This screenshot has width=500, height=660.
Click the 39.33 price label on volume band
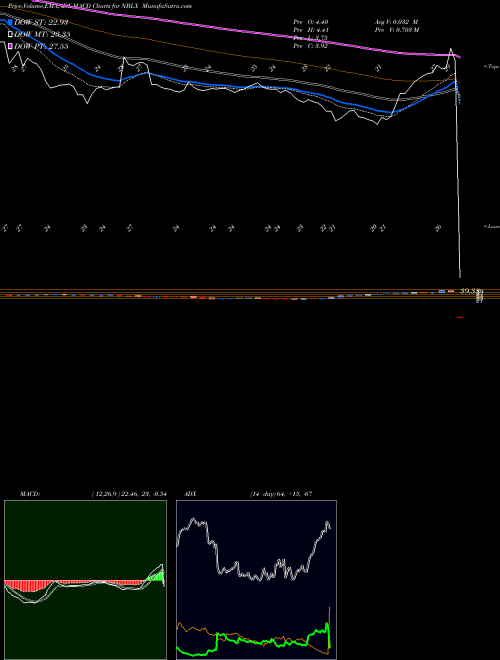coord(471,291)
